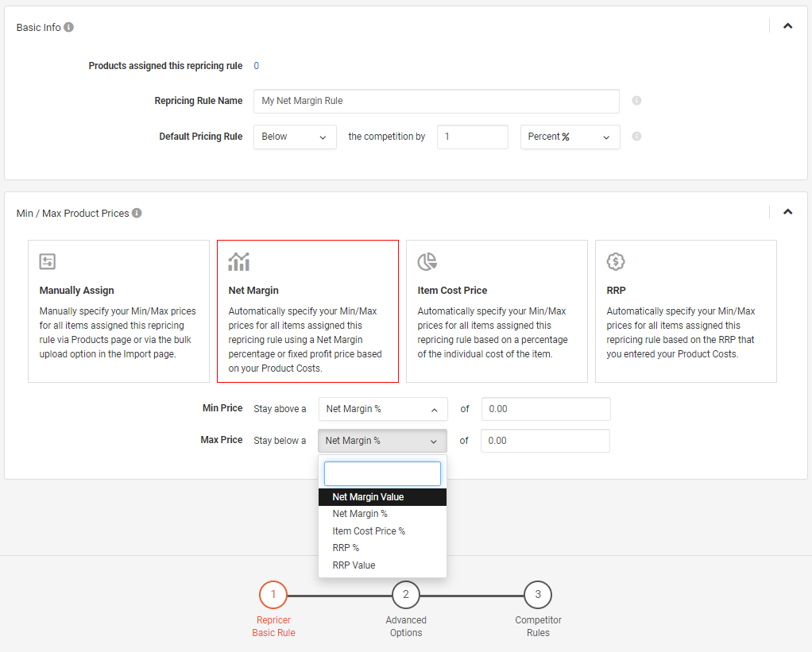812x652 pixels.
Task: Click Manually Assign description text
Action: [118, 332]
